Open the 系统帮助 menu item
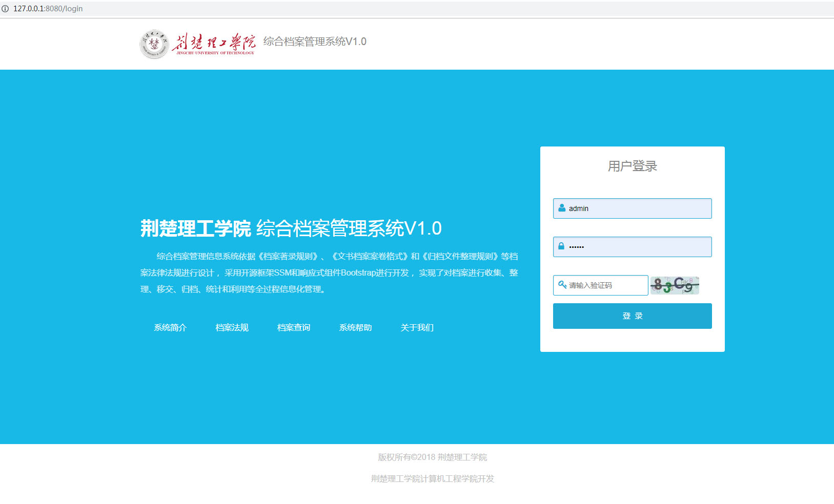 [355, 327]
